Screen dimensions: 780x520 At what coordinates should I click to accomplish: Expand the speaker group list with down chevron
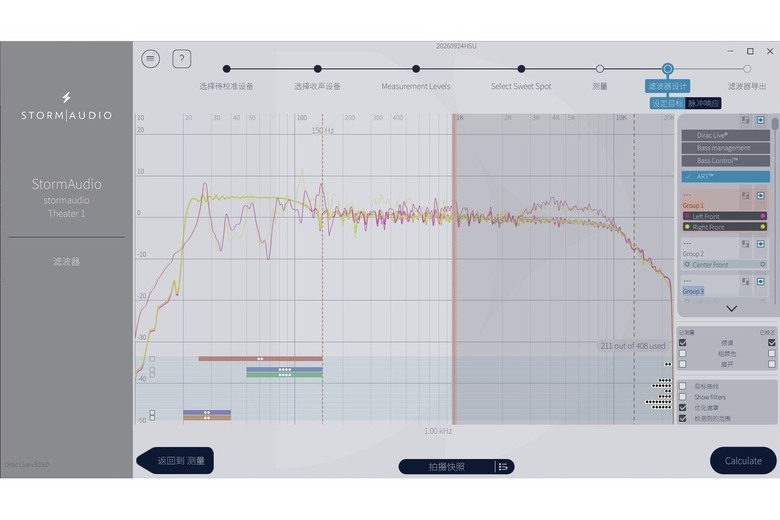coord(731,309)
